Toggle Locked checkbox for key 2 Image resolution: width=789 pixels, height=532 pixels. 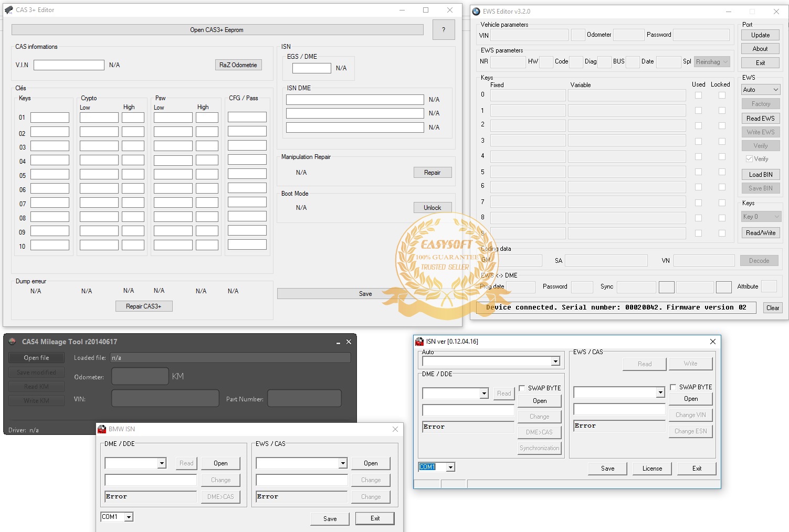click(x=722, y=126)
